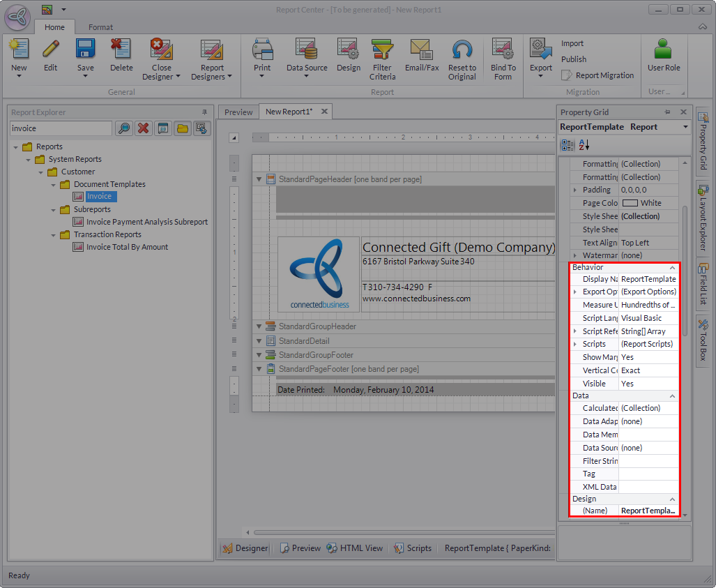Switch to the Preview document tab
This screenshot has height=588, width=716.
click(238, 112)
